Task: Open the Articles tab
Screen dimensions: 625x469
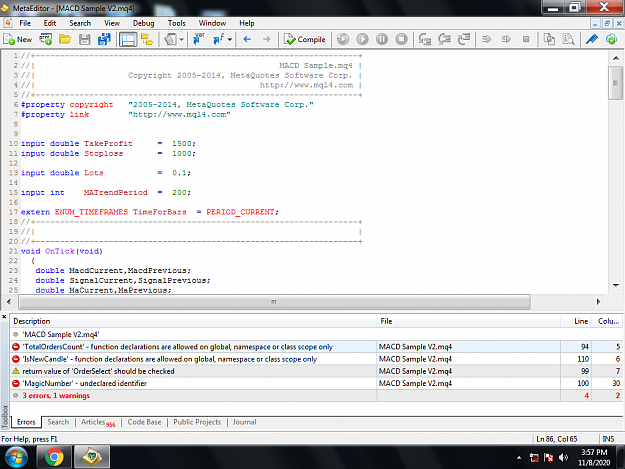Action: pyautogui.click(x=98, y=422)
